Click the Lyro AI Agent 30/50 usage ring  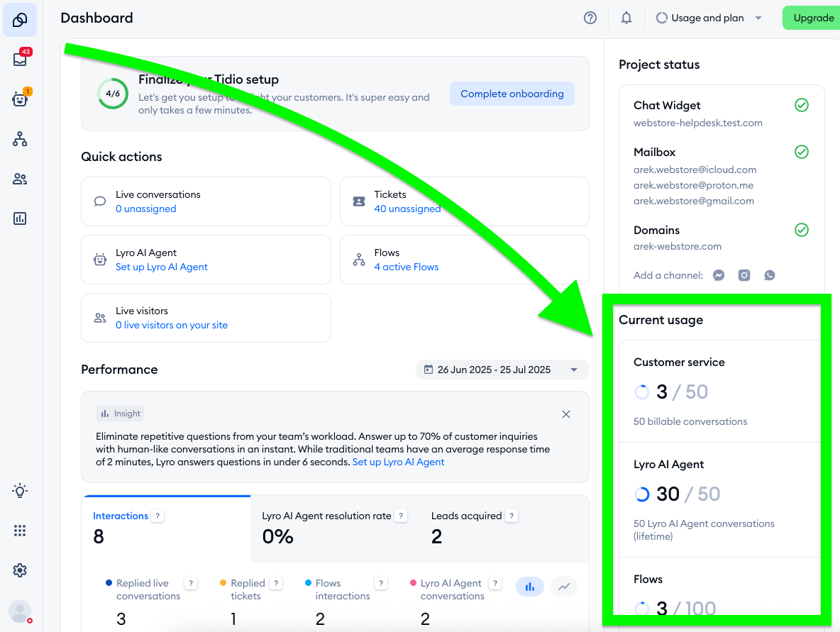642,494
